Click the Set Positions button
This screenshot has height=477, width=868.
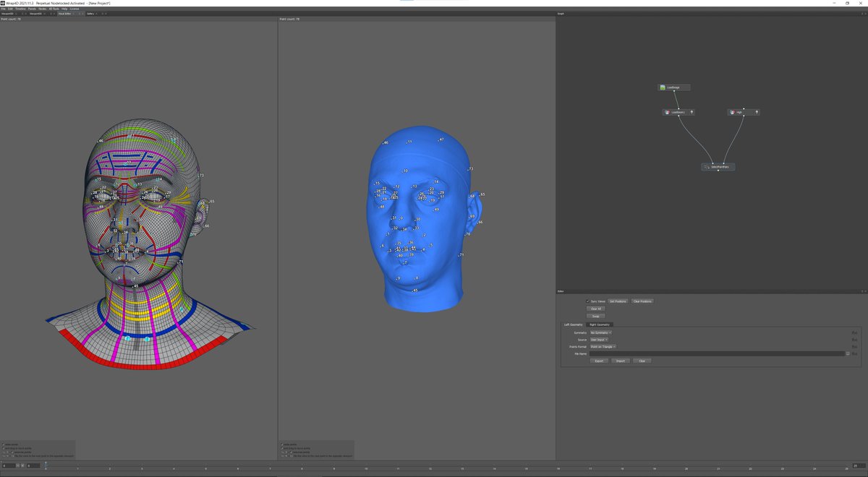coord(618,301)
